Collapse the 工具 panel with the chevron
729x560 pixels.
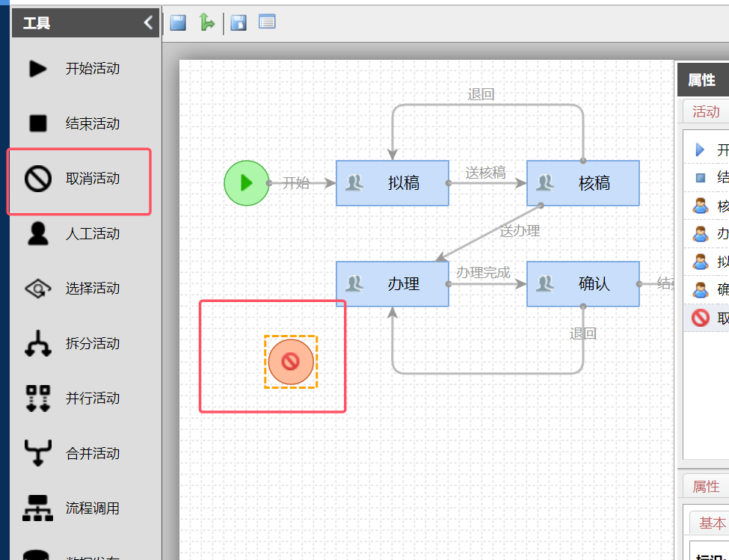point(148,22)
